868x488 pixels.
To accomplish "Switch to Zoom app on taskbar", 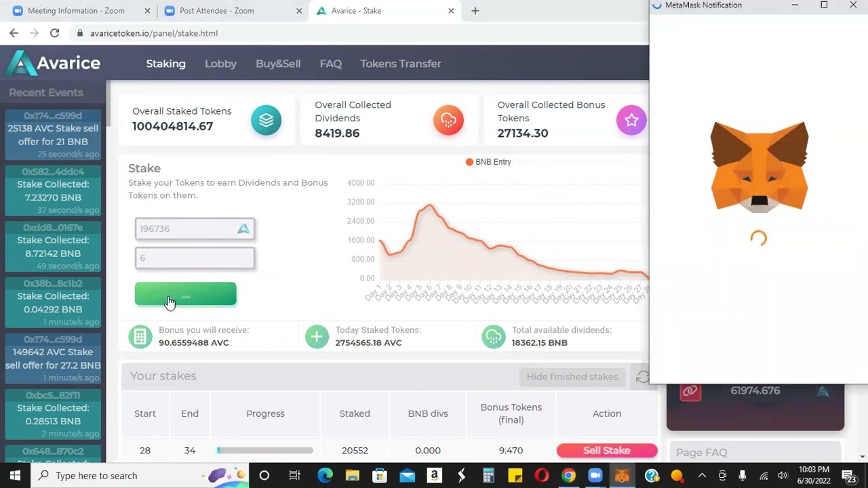I will 595,475.
